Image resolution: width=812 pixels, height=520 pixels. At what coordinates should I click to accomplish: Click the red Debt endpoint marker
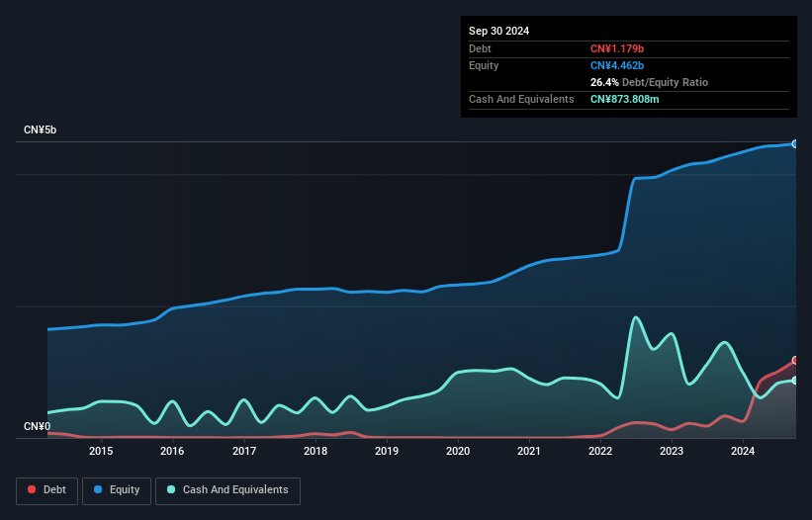pos(795,361)
